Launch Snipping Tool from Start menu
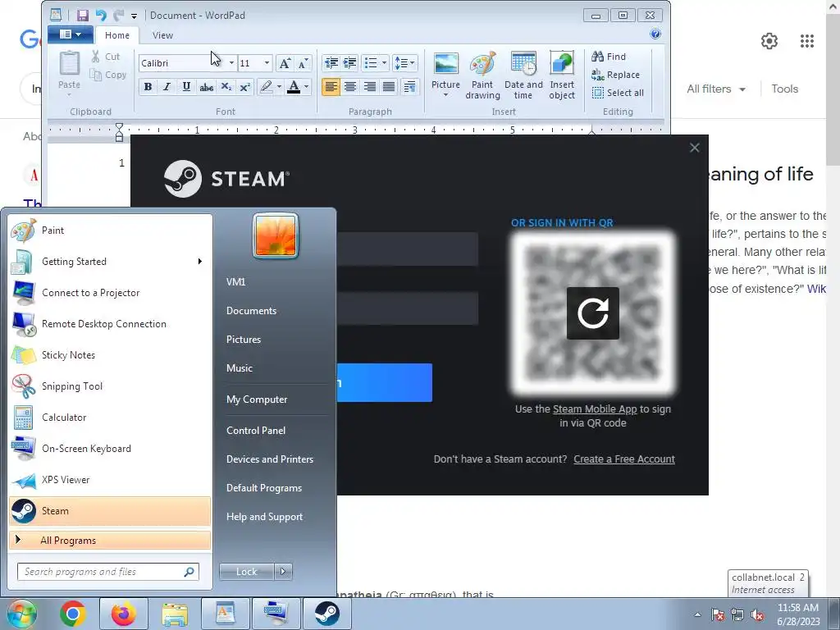 coord(110,386)
